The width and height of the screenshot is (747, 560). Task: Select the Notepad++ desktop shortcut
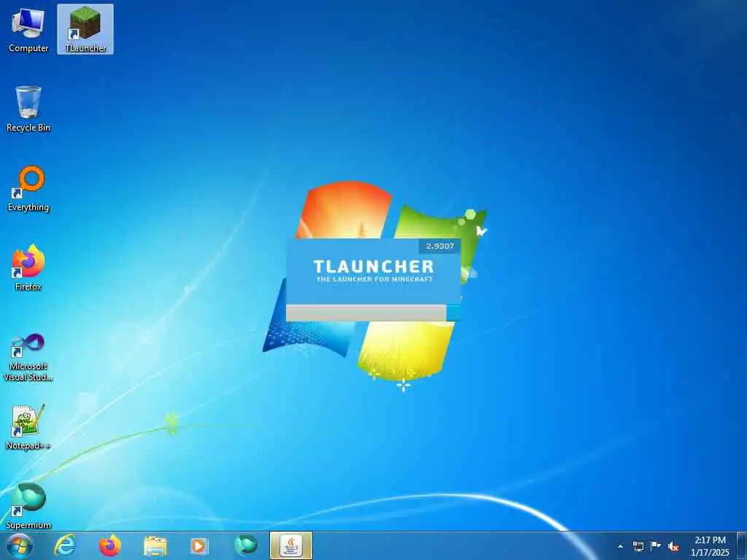[28, 427]
